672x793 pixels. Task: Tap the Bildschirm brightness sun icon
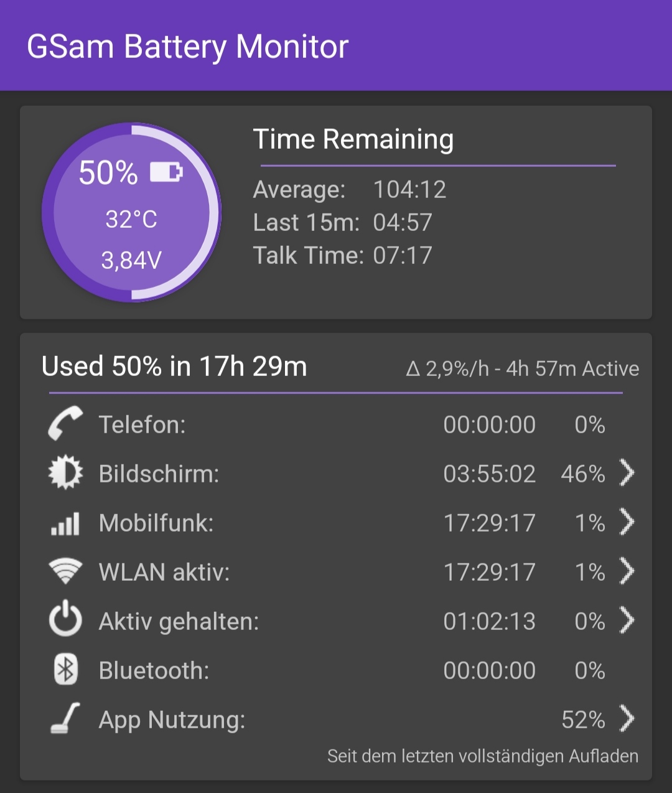click(65, 473)
